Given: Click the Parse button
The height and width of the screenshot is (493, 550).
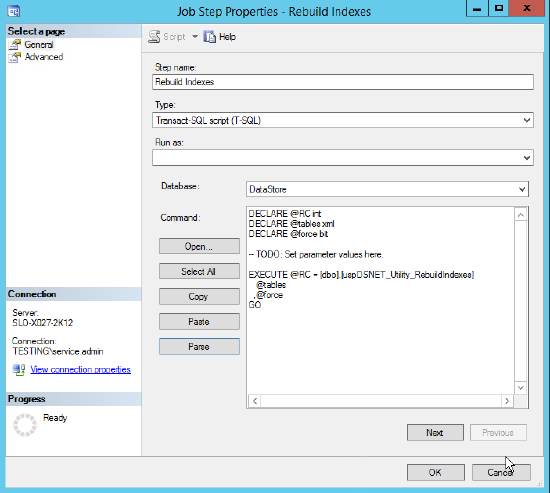Looking at the screenshot, I should coord(199,347).
